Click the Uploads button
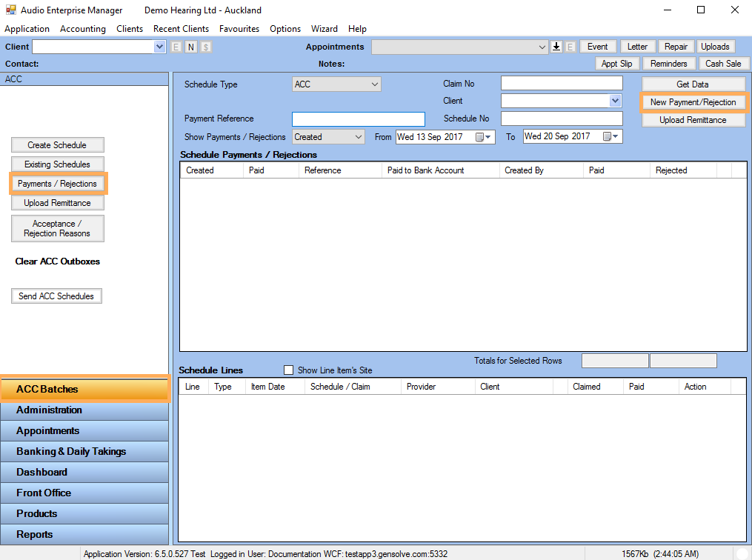 715,47
